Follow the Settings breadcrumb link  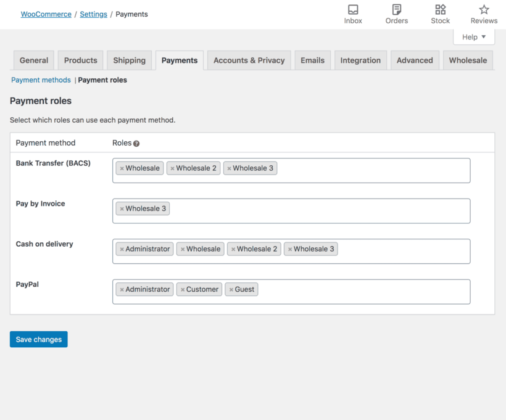pyautogui.click(x=93, y=14)
